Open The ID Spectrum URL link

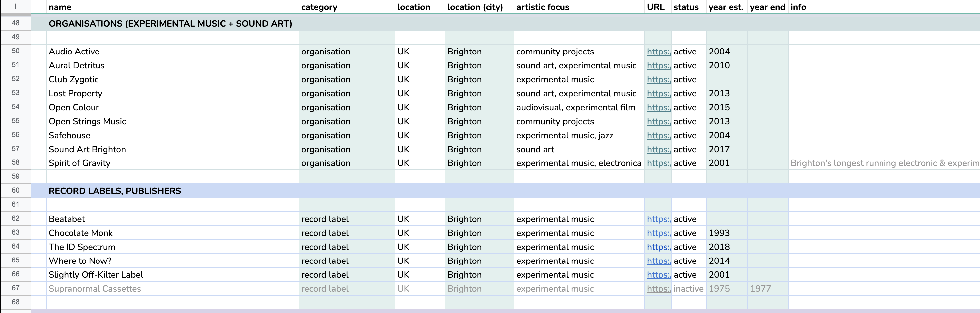658,247
